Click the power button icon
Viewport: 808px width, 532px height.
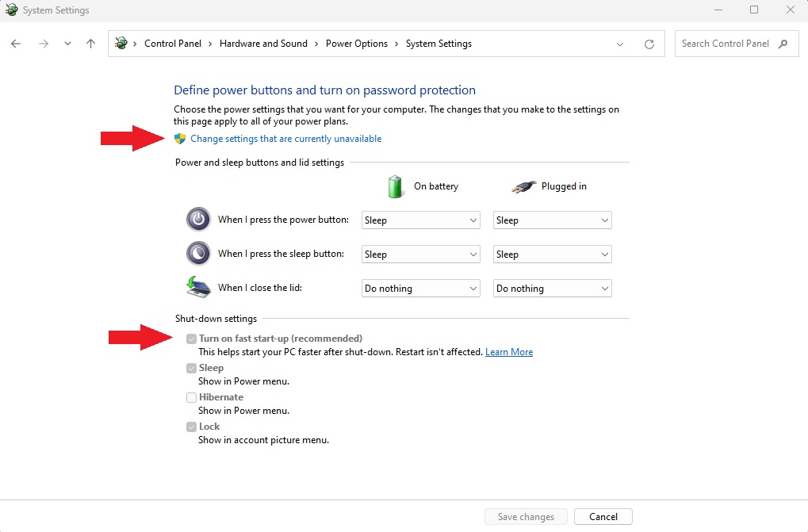click(198, 220)
